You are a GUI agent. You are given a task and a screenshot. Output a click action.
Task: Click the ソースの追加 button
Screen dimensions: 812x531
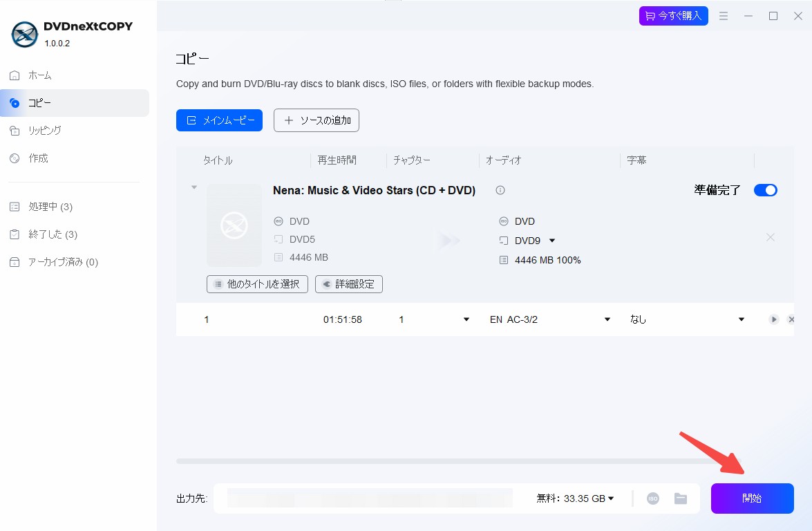pyautogui.click(x=317, y=120)
